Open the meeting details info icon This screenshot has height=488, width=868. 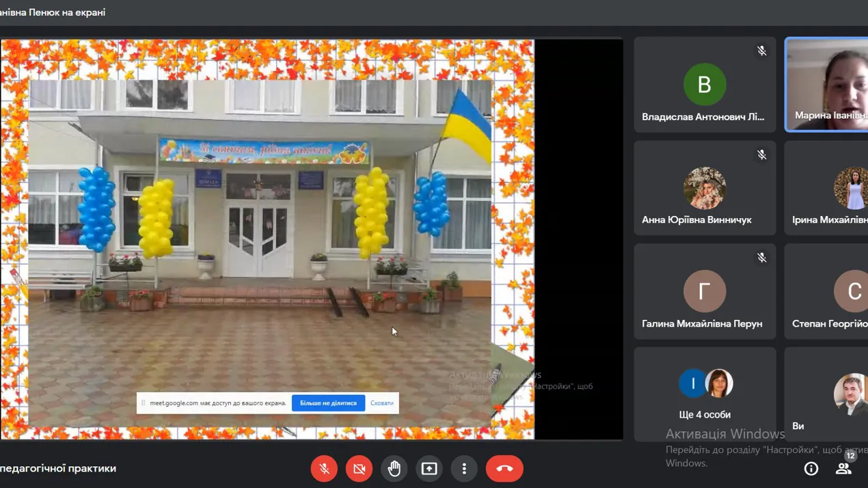[811, 469]
